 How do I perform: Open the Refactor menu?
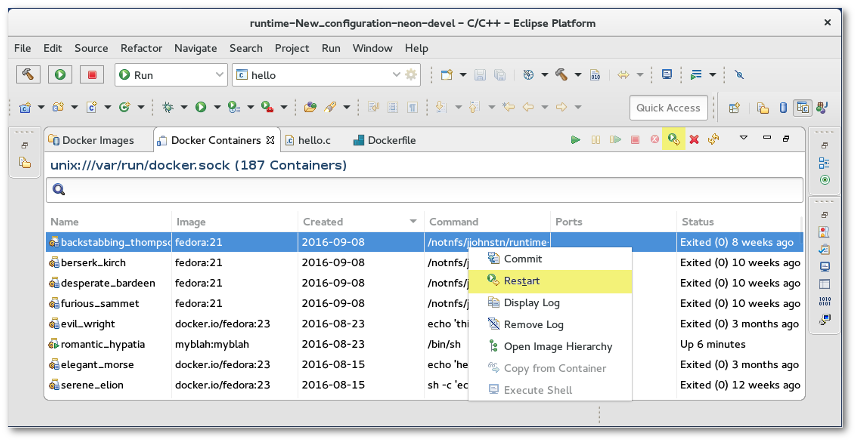click(141, 48)
